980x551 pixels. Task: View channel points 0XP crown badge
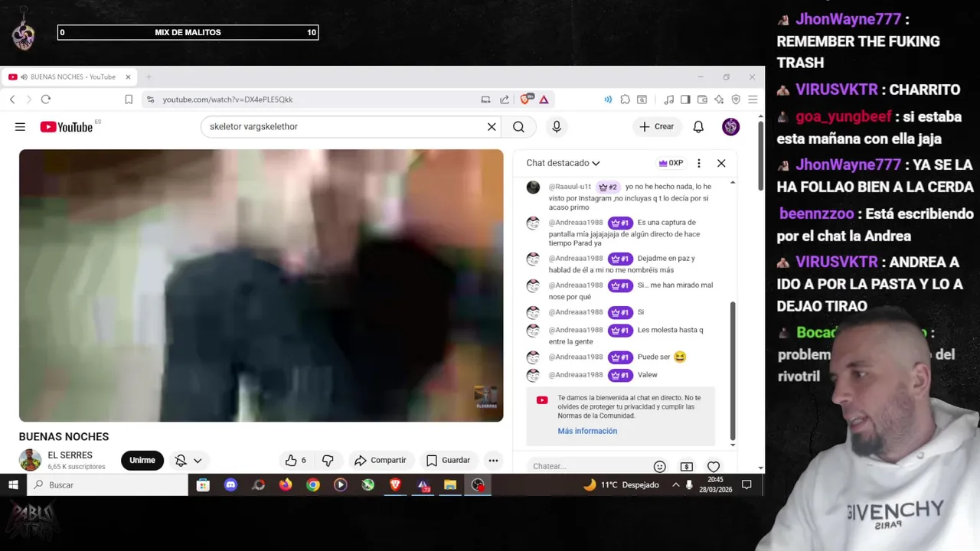click(x=671, y=163)
